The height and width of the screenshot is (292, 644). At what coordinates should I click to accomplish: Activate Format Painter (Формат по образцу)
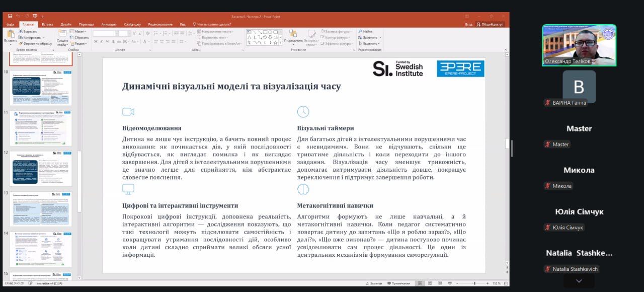pos(35,43)
